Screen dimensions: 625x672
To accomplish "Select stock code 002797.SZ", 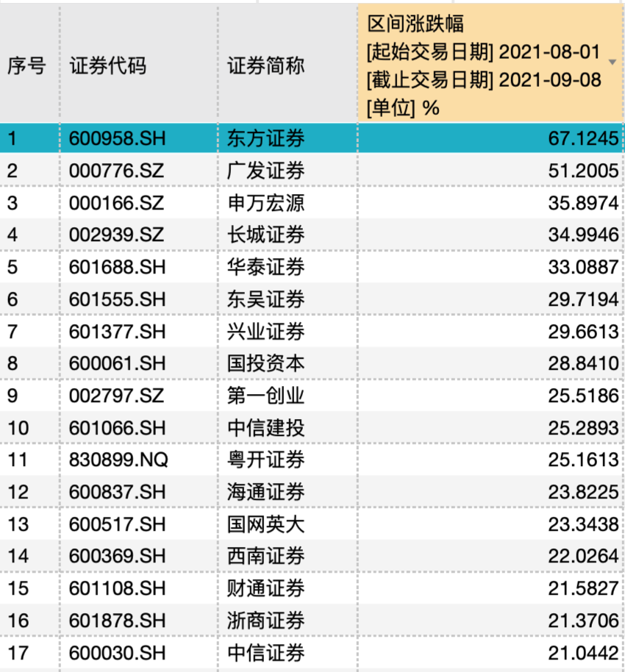I will pos(116,396).
